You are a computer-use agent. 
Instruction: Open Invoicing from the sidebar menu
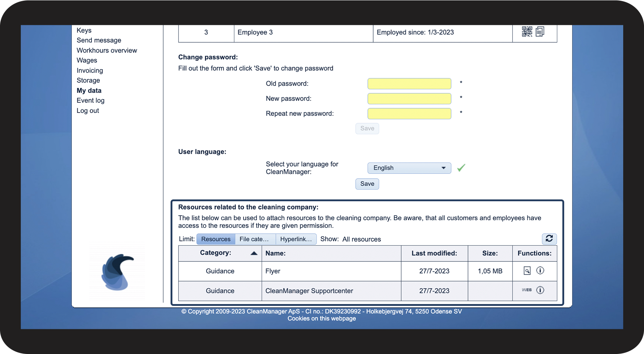coord(90,71)
